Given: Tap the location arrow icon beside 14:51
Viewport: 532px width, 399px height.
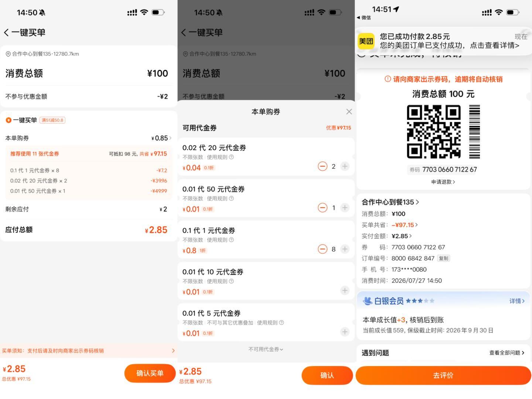Looking at the screenshot, I should 396,9.
